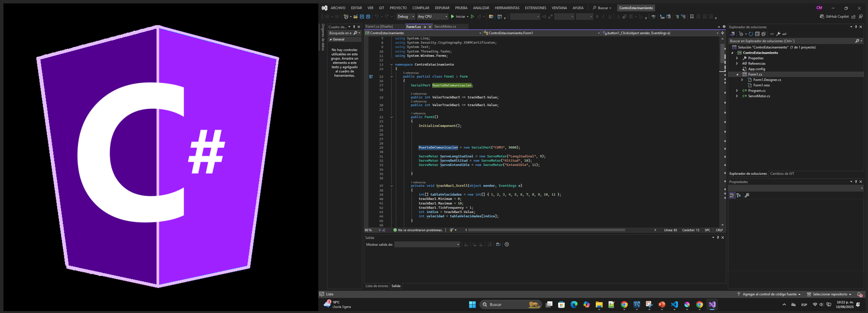Open GitHub Copilot

[834, 17]
